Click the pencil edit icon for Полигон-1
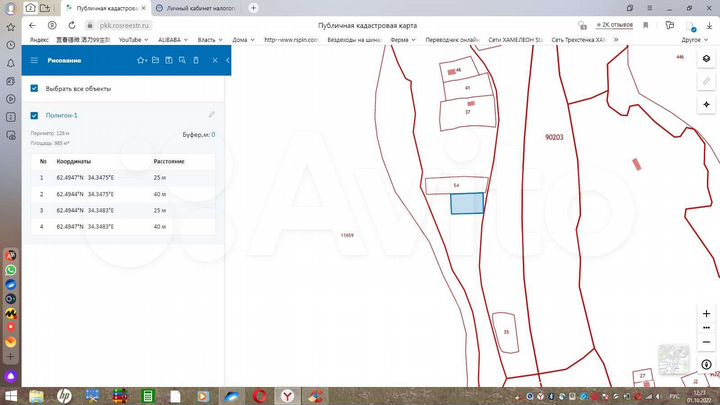The height and width of the screenshot is (405, 720). click(211, 115)
